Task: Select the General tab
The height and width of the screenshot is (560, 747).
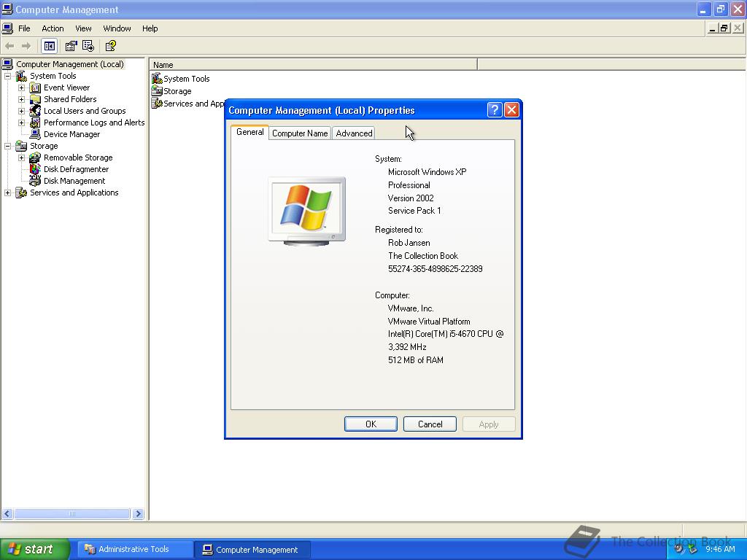Action: 249,132
